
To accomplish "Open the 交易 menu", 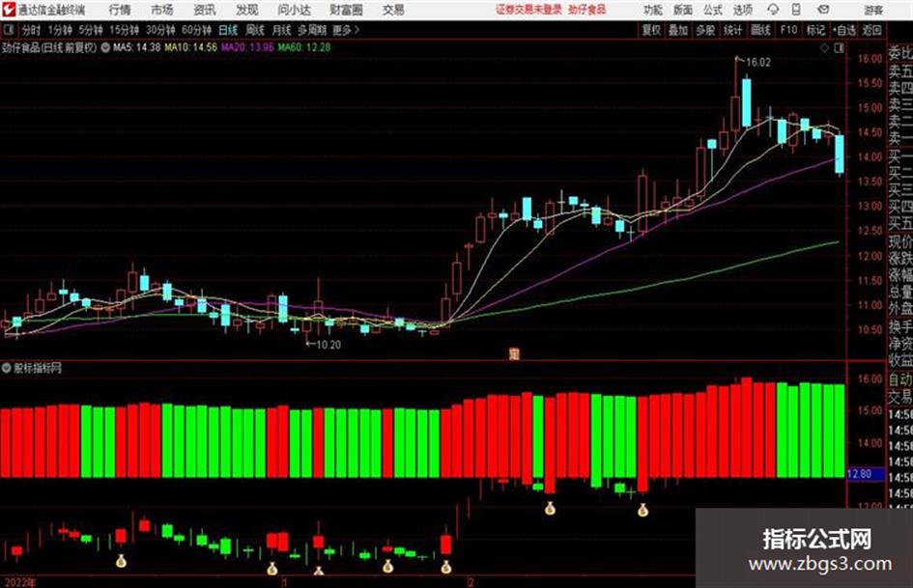I will [393, 10].
